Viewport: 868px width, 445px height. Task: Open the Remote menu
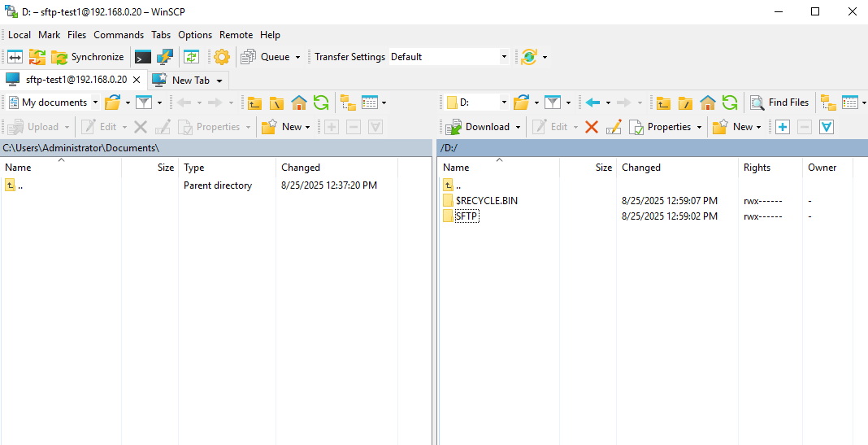pos(236,34)
